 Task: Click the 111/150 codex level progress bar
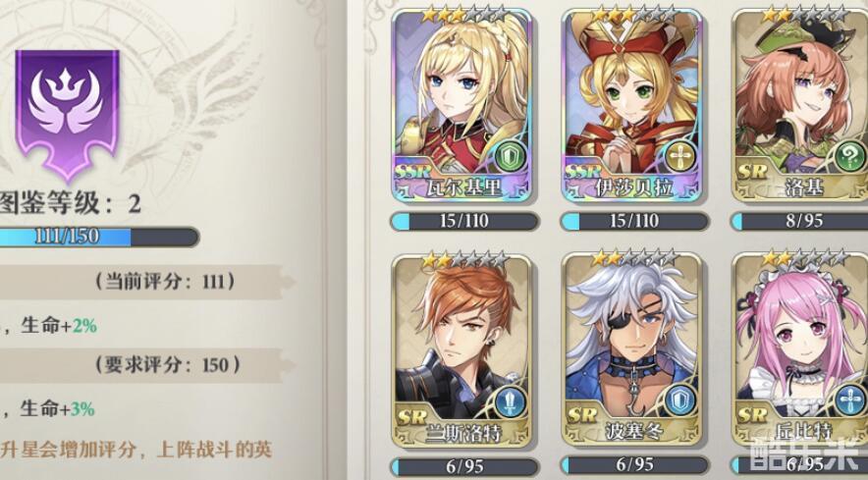(x=98, y=237)
